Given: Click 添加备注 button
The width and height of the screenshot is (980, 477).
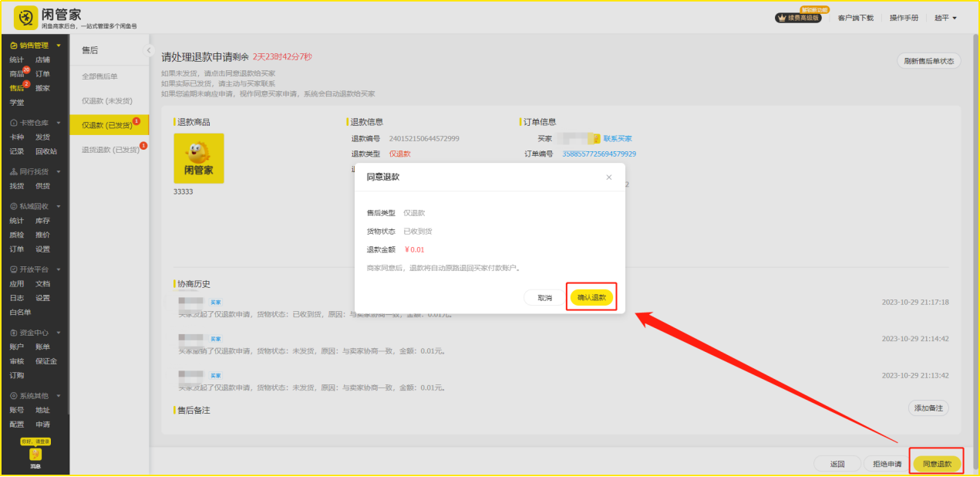Looking at the screenshot, I should (928, 408).
